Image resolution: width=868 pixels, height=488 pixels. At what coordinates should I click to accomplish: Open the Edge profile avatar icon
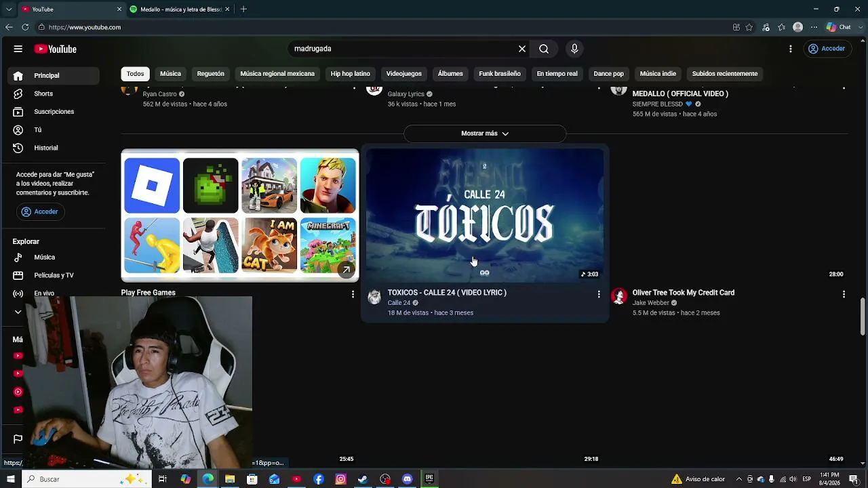798,27
